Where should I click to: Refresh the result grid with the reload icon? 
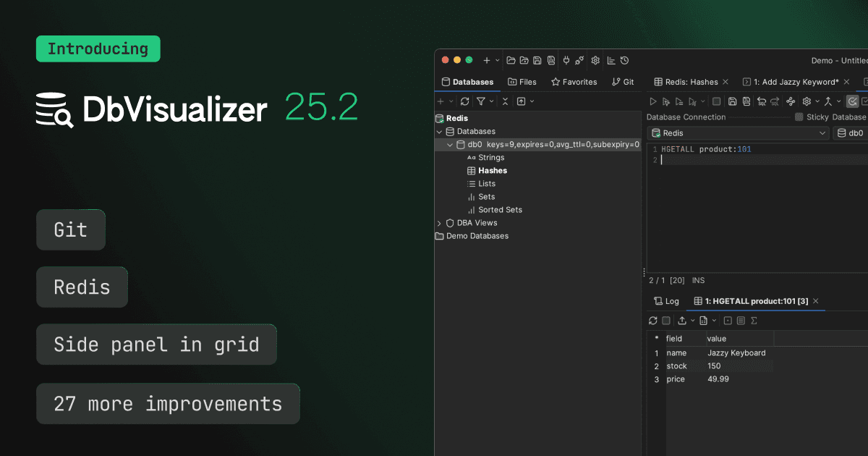click(x=653, y=320)
